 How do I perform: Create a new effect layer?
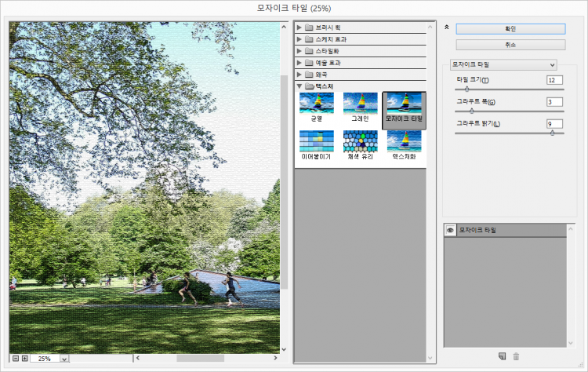[502, 356]
